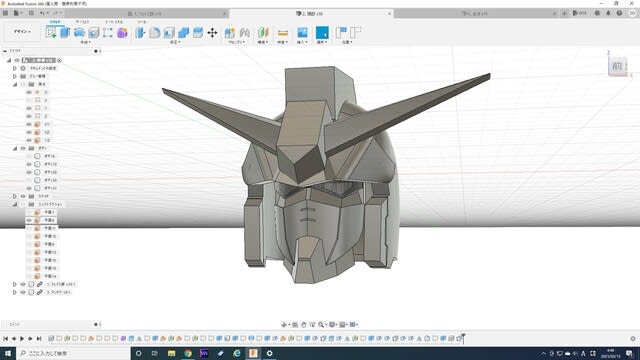640x360 pixels.
Task: Open the purple Create Form tool
Action: pos(122,33)
